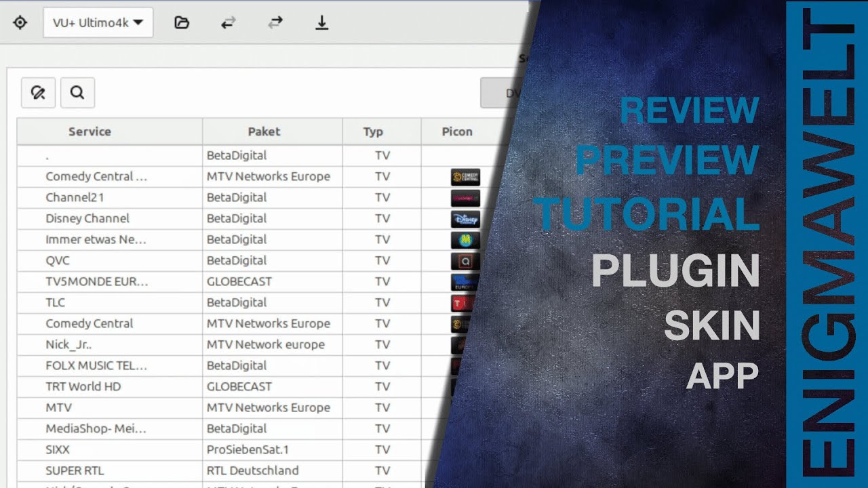Select the '.' service name cell
The image size is (868, 488).
pos(47,156)
